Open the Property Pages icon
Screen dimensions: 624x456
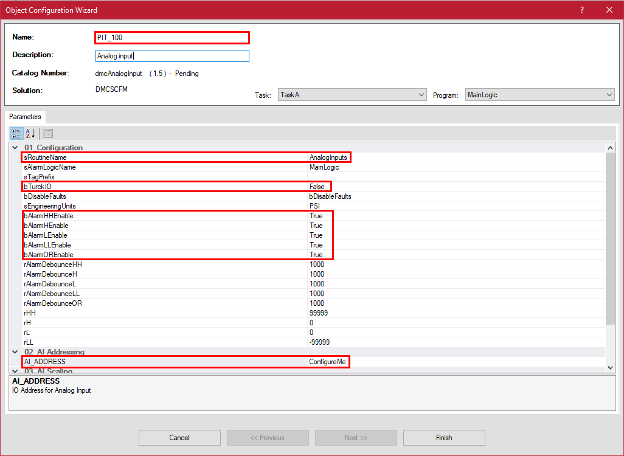coord(47,133)
